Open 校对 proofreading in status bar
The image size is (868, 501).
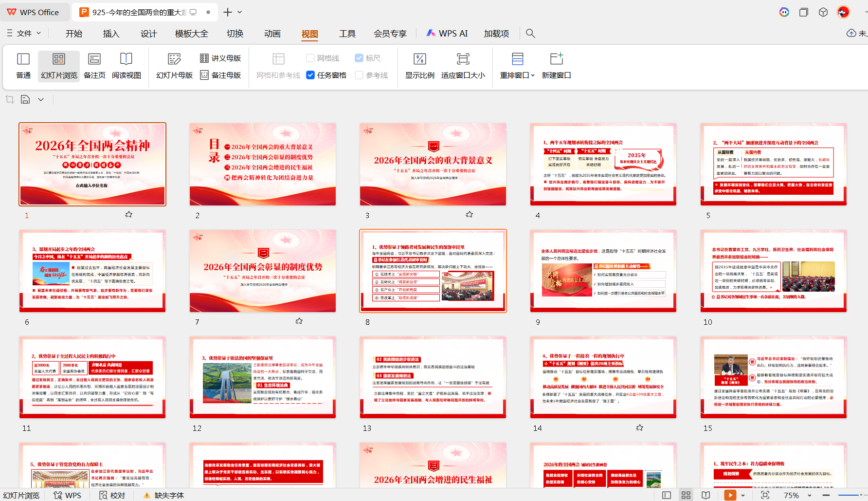pos(112,495)
